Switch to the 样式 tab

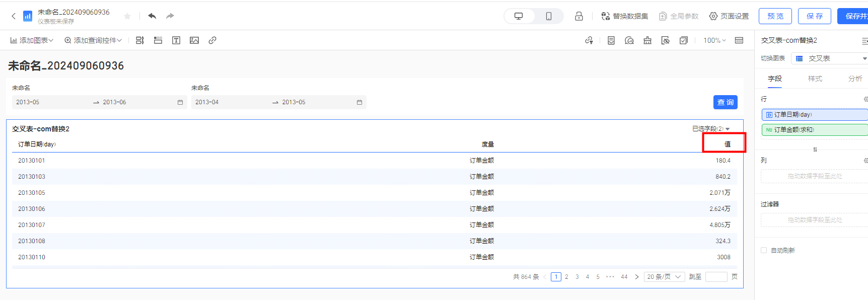[815, 79]
